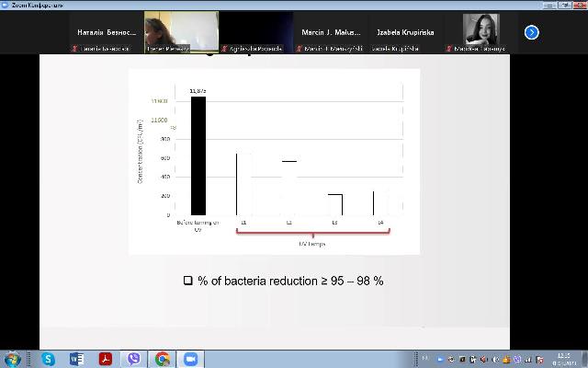
Task: Click muted mic icon on Agnieszka's tile
Action: 224,49
